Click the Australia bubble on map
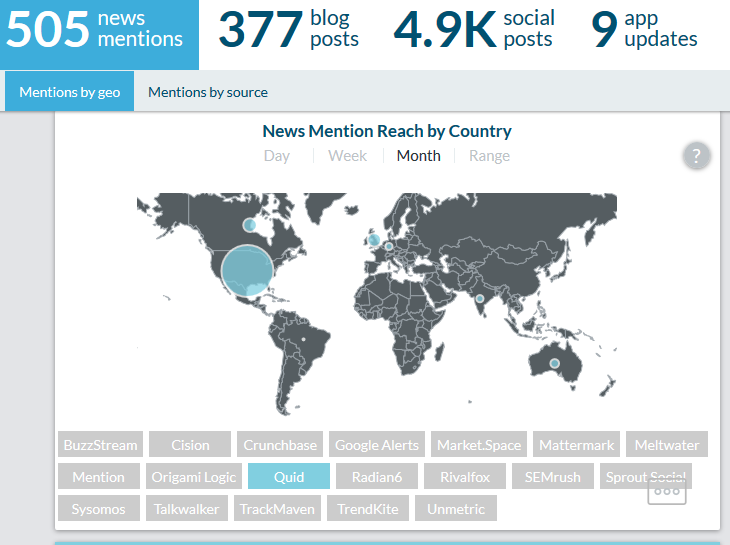The height and width of the screenshot is (545, 730). click(554, 363)
